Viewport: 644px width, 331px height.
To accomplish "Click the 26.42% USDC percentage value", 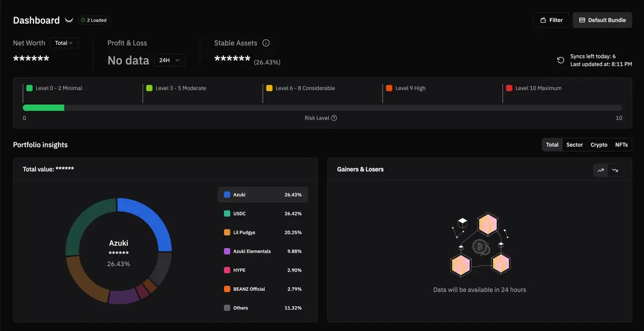I will coord(293,213).
